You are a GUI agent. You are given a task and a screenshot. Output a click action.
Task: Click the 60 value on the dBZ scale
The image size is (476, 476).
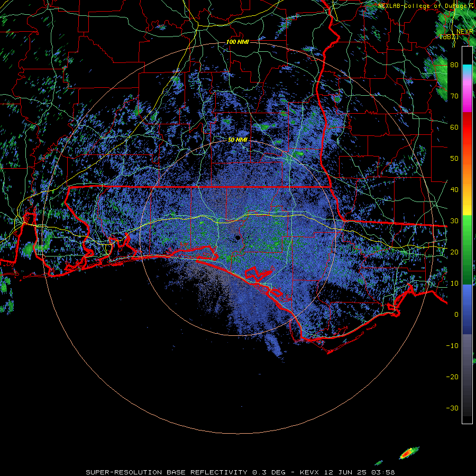pyautogui.click(x=454, y=127)
